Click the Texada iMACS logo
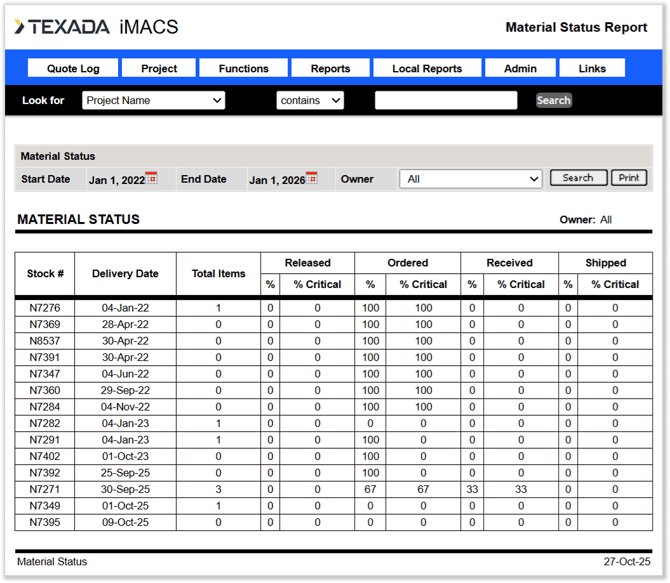The height and width of the screenshot is (583, 670). tap(85, 27)
